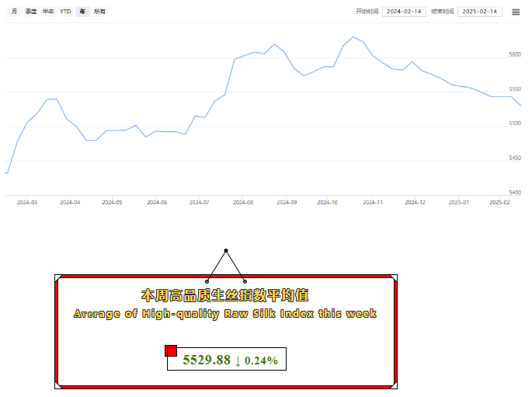The width and height of the screenshot is (532, 397).
Task: Choose the YTD time range
Action: pyautogui.click(x=66, y=12)
